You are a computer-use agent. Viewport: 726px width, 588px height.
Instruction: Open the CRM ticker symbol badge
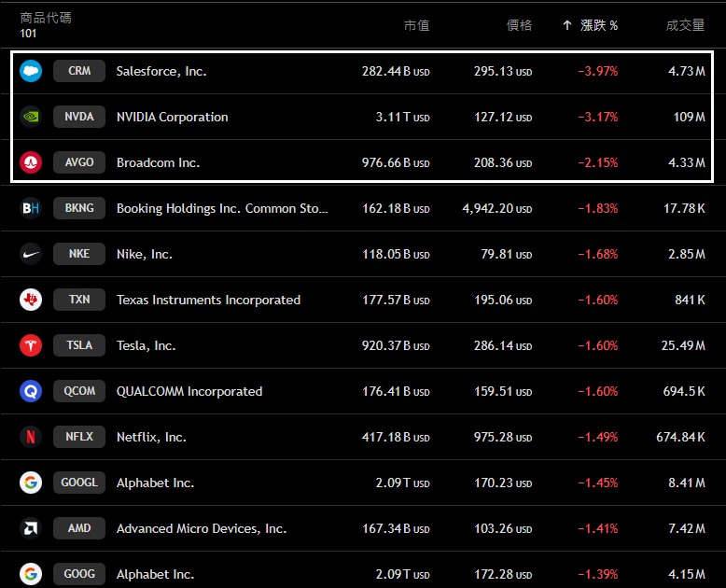[79, 71]
